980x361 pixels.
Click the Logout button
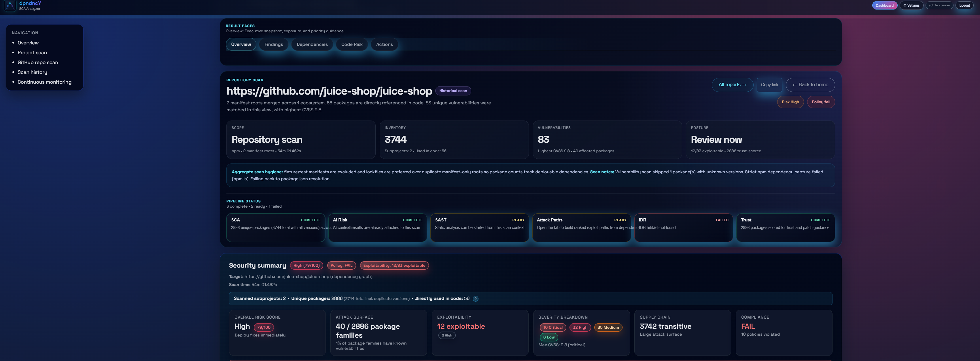964,5
